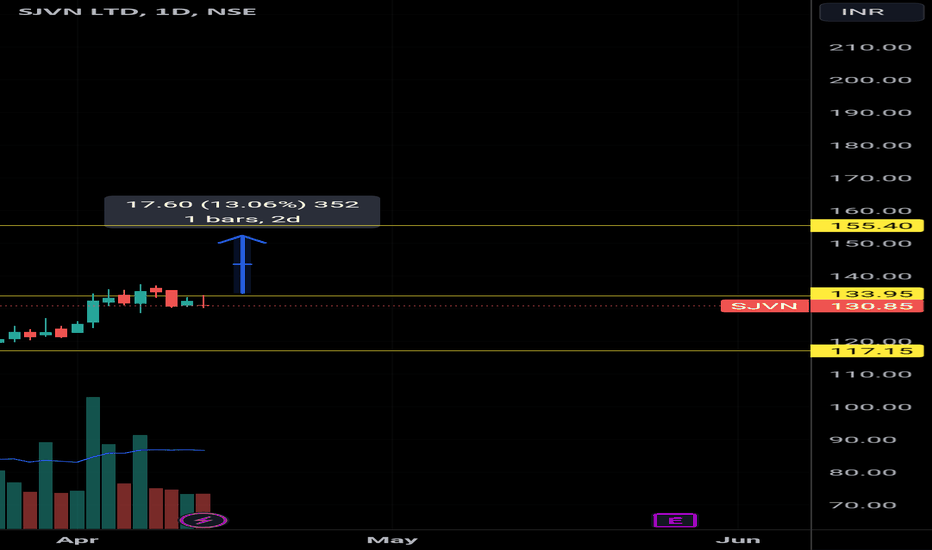Click the 100.00 price axis label

click(x=870, y=407)
